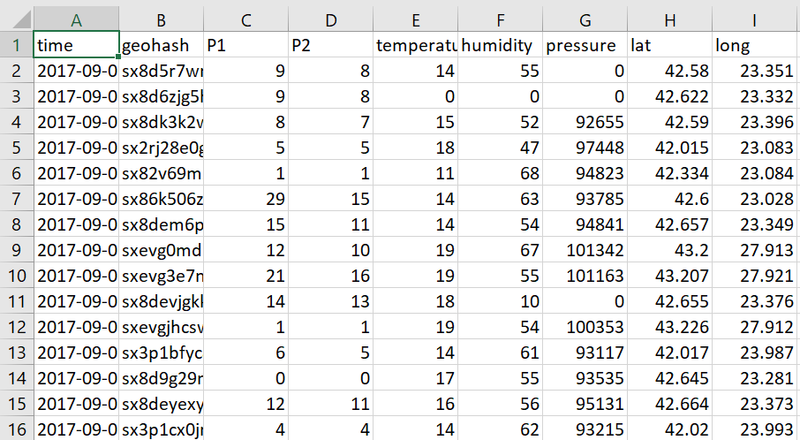This screenshot has height=440, width=800.
Task: Select column A header
Action: (x=76, y=20)
